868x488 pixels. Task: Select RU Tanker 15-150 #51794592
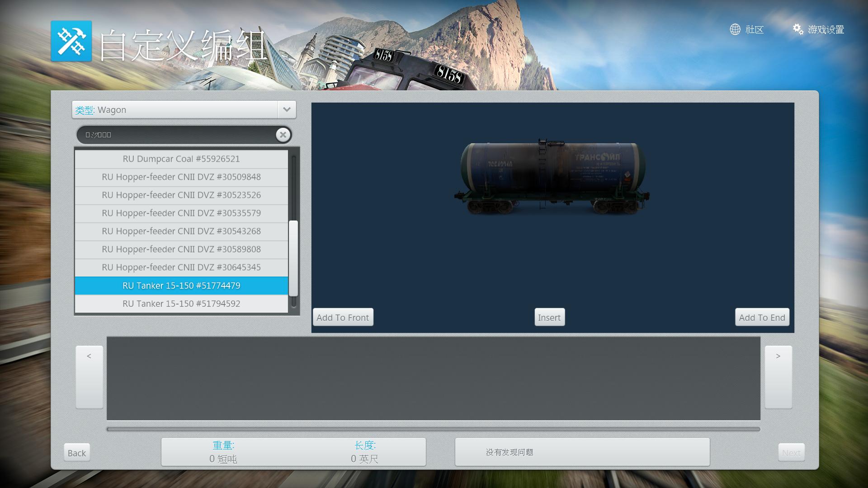[x=181, y=304]
